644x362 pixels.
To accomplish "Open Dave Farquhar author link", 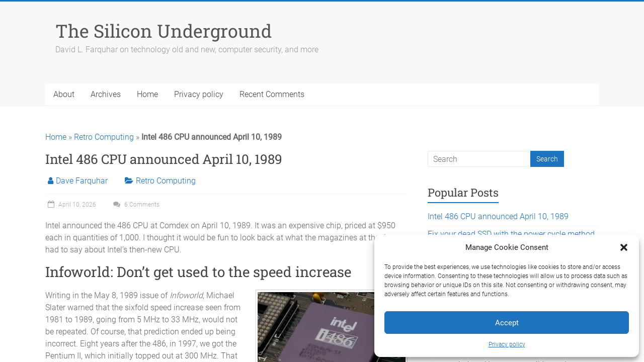I will point(82,181).
